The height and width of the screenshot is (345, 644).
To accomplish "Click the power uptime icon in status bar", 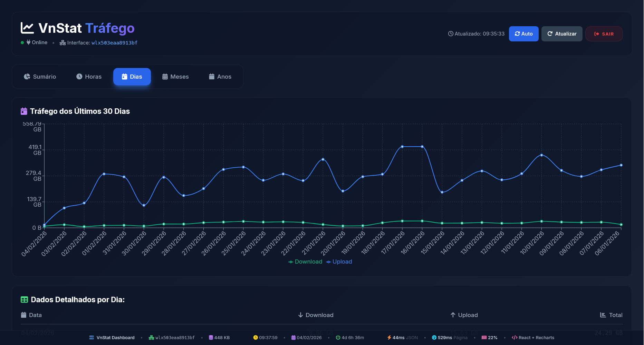I will 338,337.
